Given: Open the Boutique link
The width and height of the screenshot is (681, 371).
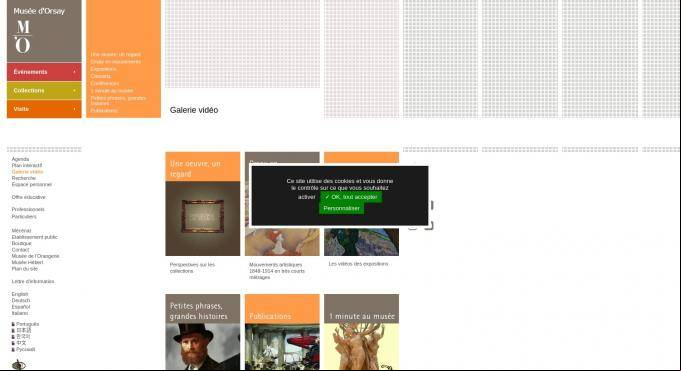Looking at the screenshot, I should (22, 243).
